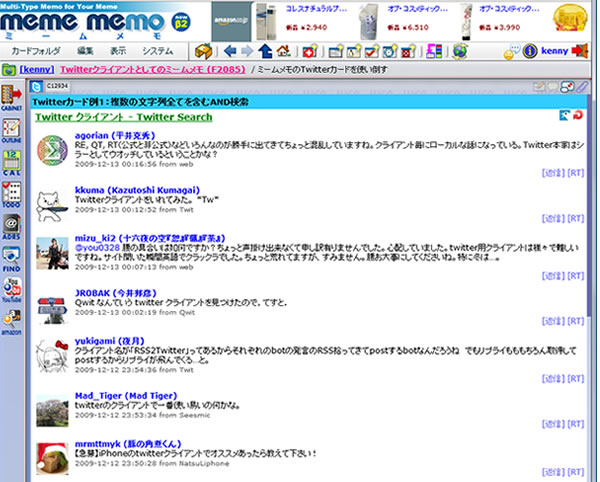Open the CABINET sidebar icon
The width and height of the screenshot is (600, 482).
point(11,98)
